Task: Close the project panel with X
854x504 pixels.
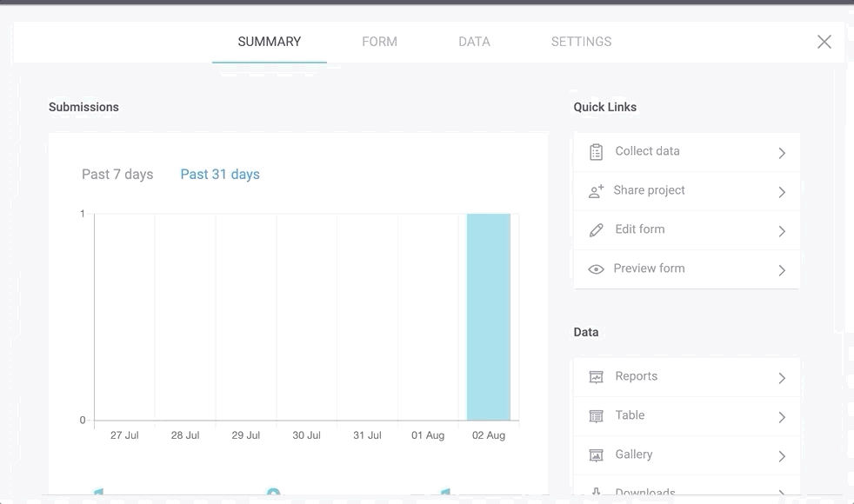Action: tap(824, 42)
